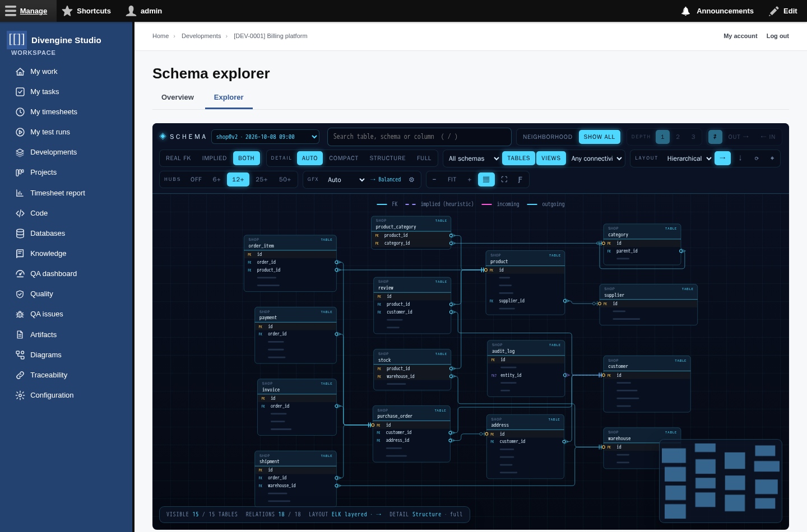
Task: Zoom in with the plus icon
Action: pyautogui.click(x=470, y=180)
